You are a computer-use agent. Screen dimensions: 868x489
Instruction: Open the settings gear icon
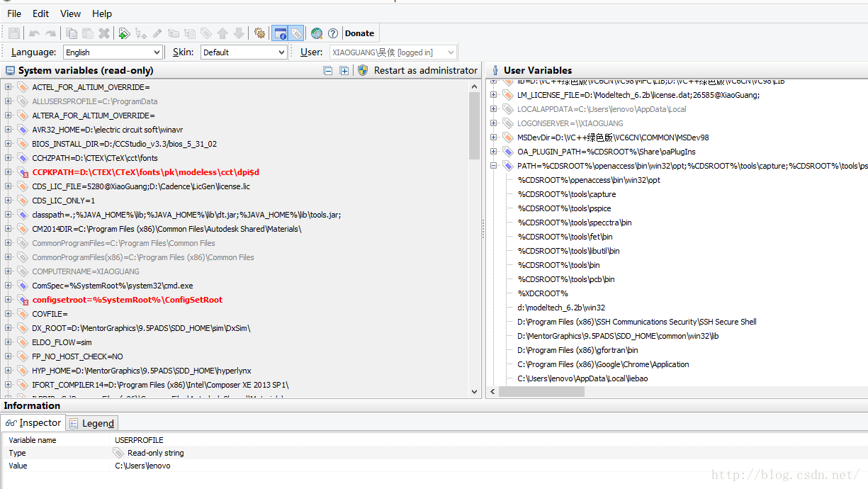tap(259, 33)
